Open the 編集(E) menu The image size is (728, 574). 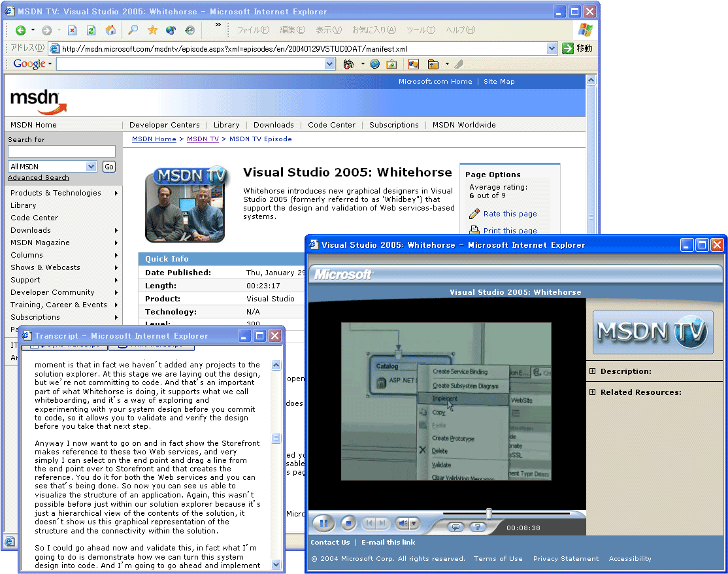(x=293, y=30)
